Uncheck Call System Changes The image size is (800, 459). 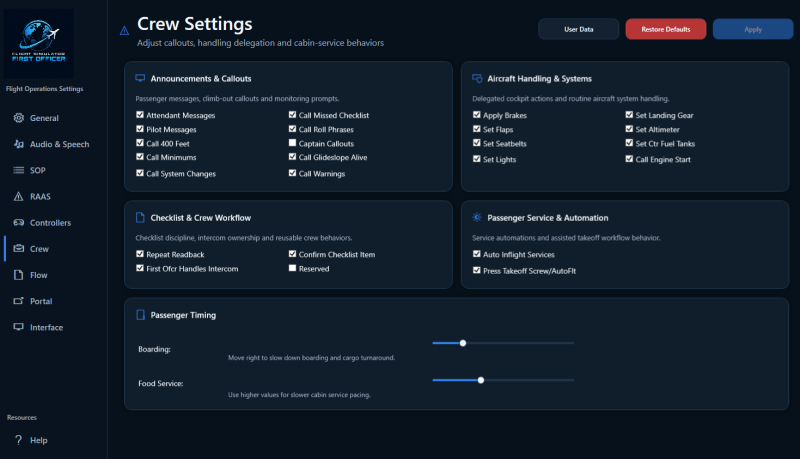click(x=140, y=173)
